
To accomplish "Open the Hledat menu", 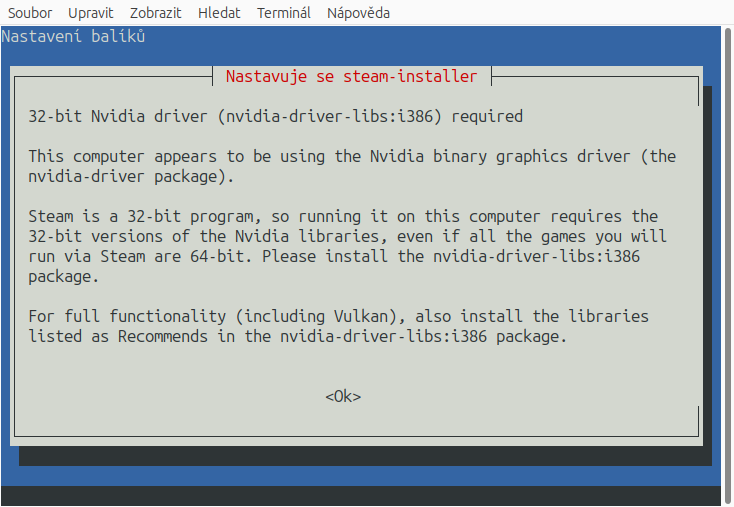I will click(x=219, y=13).
